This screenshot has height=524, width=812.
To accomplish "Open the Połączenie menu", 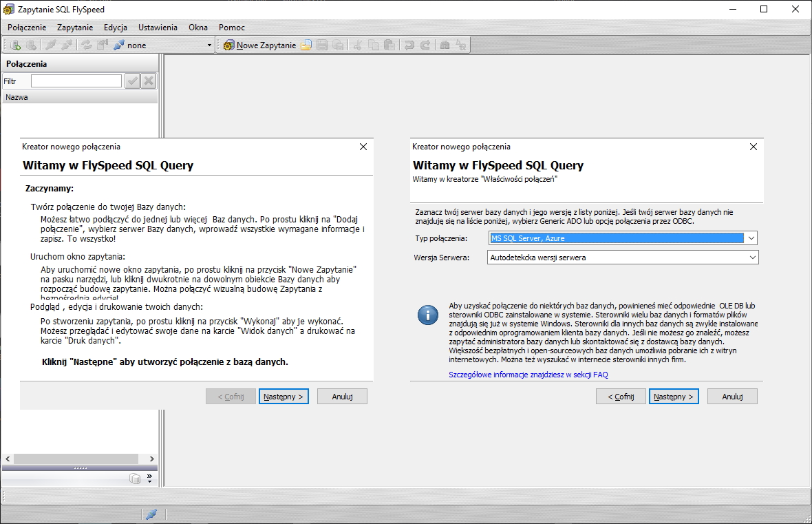I will click(x=27, y=28).
